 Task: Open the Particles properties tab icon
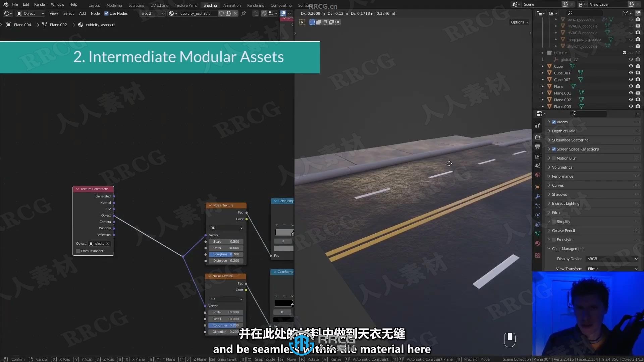point(538,206)
